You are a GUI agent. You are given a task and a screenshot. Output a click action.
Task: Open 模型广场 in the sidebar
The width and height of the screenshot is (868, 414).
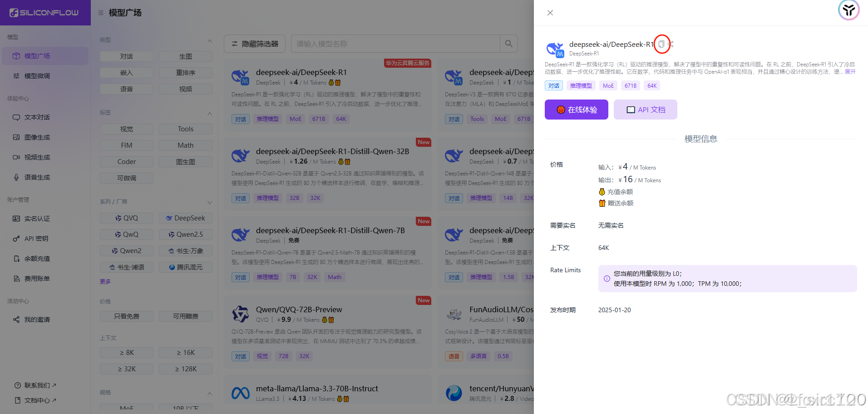[45, 56]
